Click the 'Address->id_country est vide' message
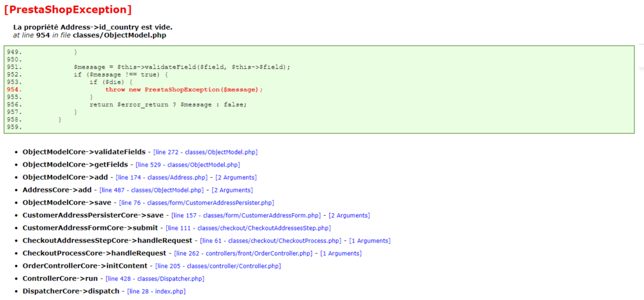Image resolution: width=644 pixels, height=300 pixels. (x=93, y=27)
